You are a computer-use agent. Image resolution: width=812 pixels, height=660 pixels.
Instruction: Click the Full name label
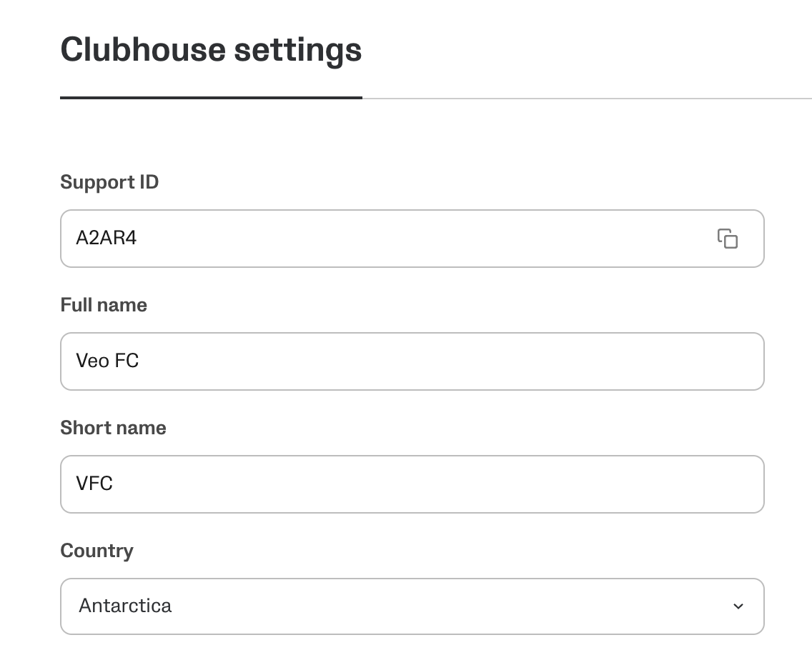pos(104,305)
